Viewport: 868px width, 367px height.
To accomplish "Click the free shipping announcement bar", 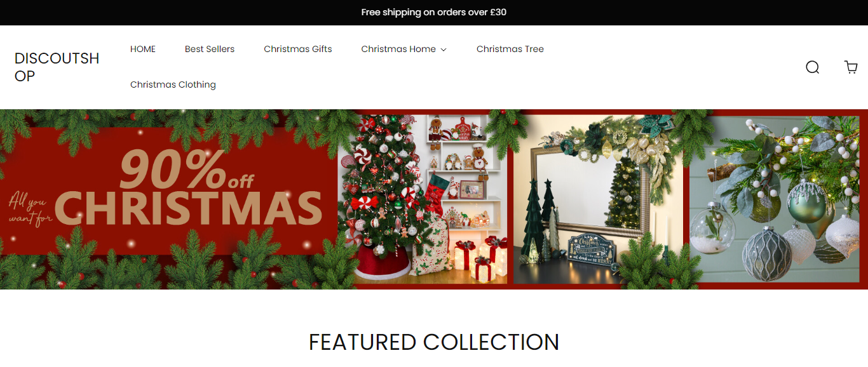I will tap(434, 12).
